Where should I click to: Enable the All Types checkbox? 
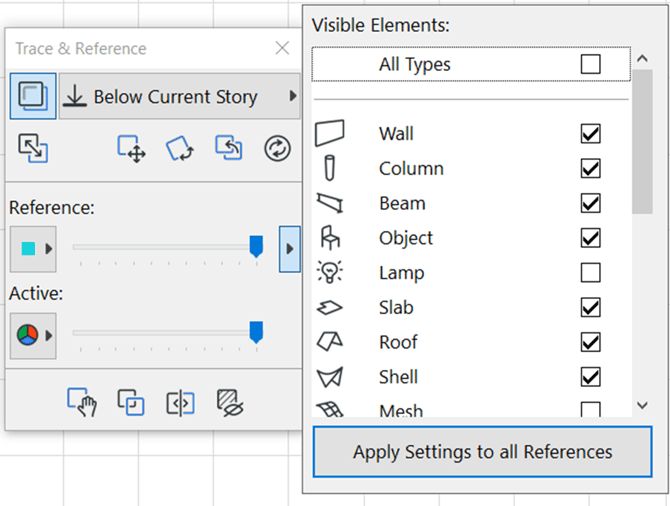pyautogui.click(x=591, y=64)
